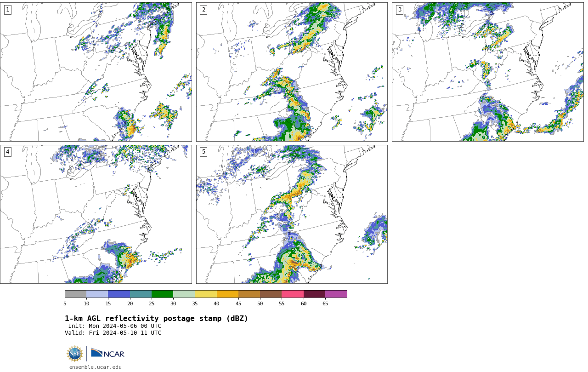Click the colorbar tick label 10

tap(86, 303)
